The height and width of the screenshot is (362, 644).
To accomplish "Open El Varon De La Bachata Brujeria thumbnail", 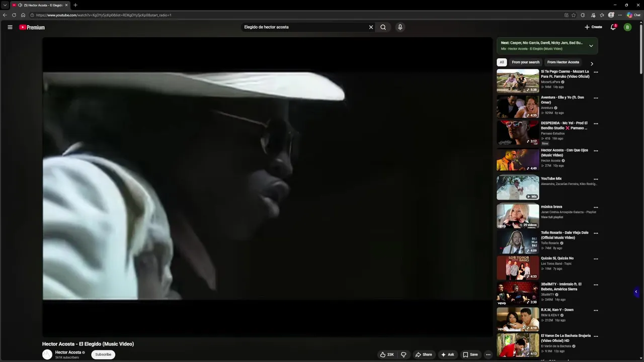I will point(518,345).
